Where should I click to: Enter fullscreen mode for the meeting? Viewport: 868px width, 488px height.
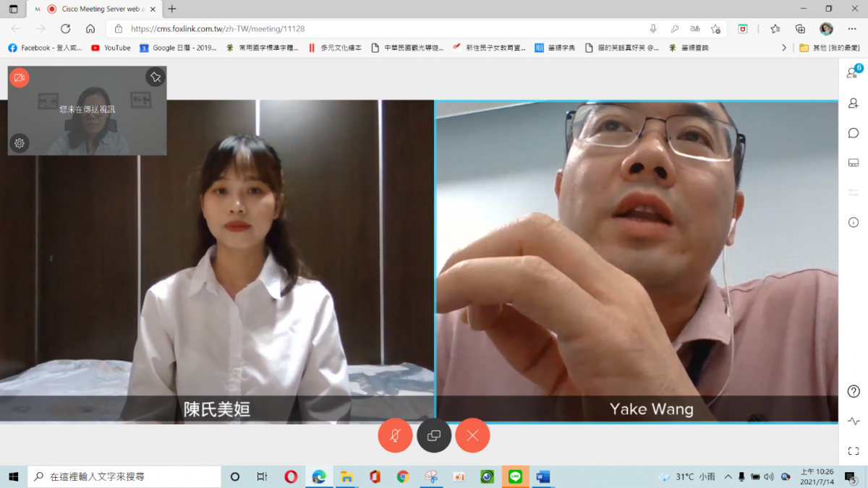[853, 451]
